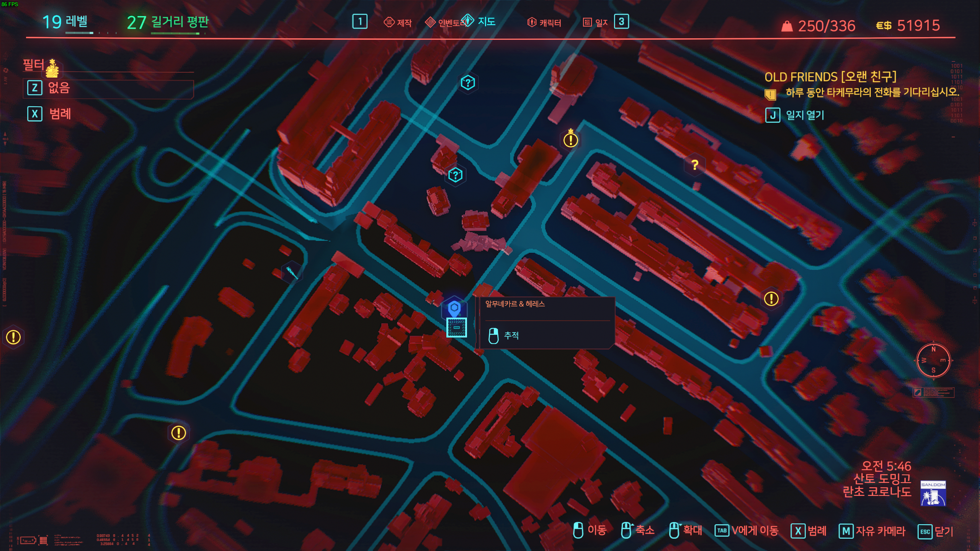
Task: Click the yellow filter icon beside 필터
Action: pos(52,68)
